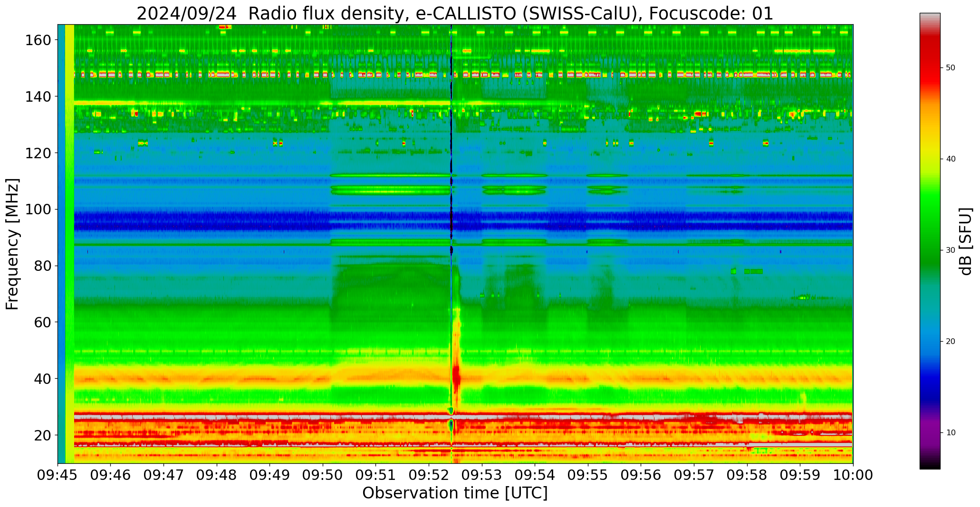The width and height of the screenshot is (980, 507).
Task: Click the 09:45 time tick label
Action: click(x=58, y=475)
